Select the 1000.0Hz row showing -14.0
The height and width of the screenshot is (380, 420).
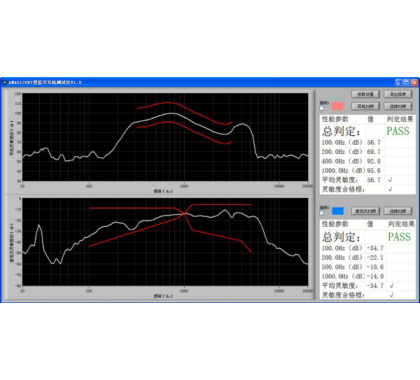(x=368, y=276)
